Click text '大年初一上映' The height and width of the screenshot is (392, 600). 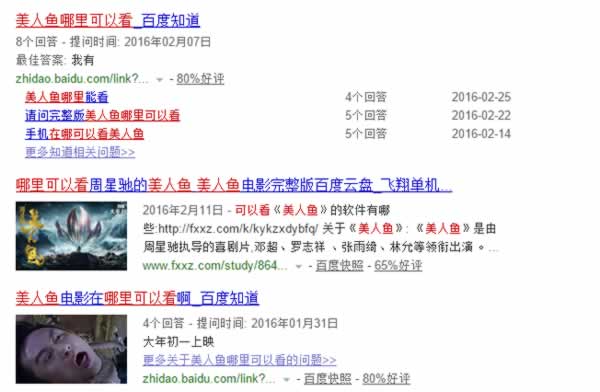178,341
